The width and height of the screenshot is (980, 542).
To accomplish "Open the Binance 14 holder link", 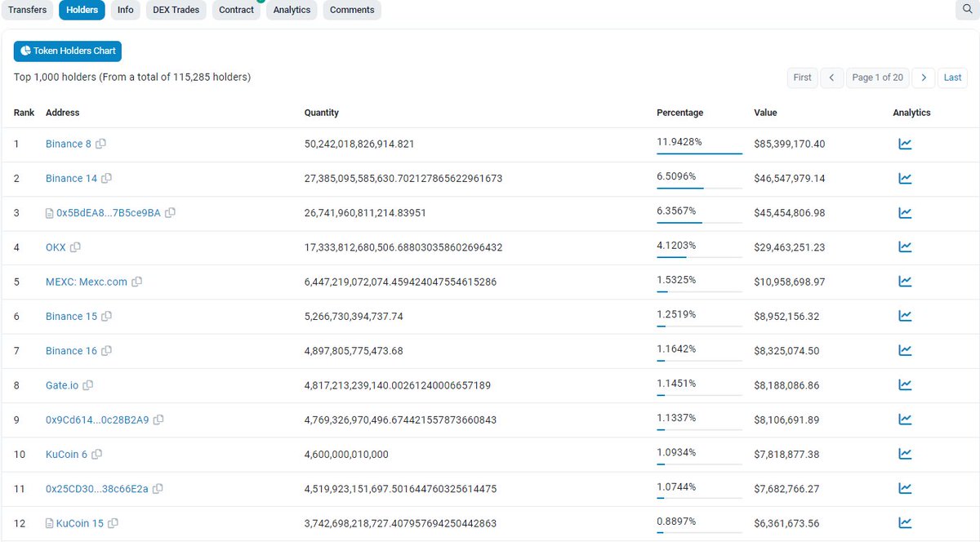I will [x=71, y=178].
